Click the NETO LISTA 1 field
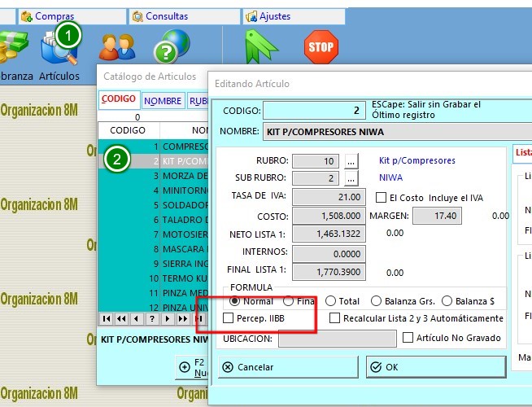The image size is (532, 407). coord(329,234)
